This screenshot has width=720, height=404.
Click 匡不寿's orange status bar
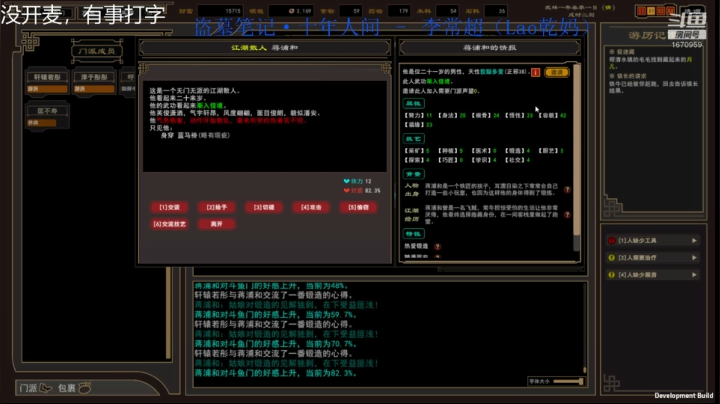[42, 123]
